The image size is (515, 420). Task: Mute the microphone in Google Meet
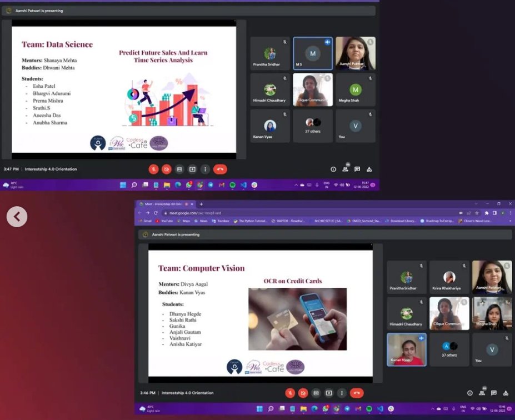(x=290, y=393)
